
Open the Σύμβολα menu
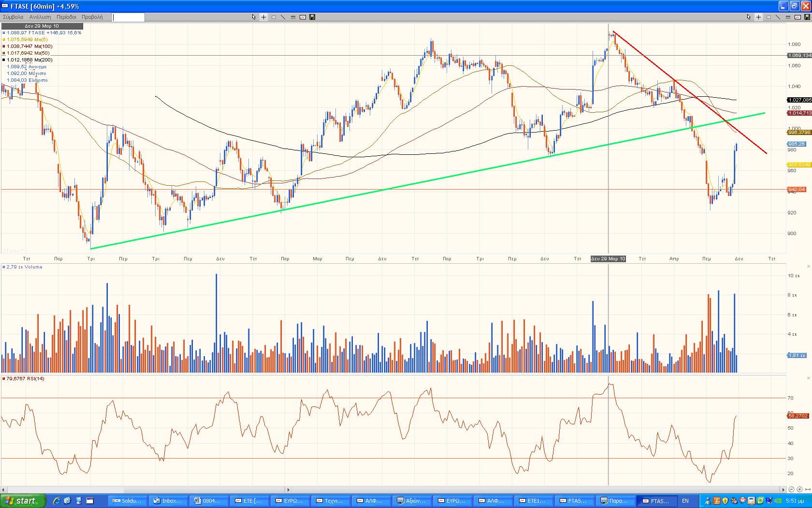tap(13, 17)
